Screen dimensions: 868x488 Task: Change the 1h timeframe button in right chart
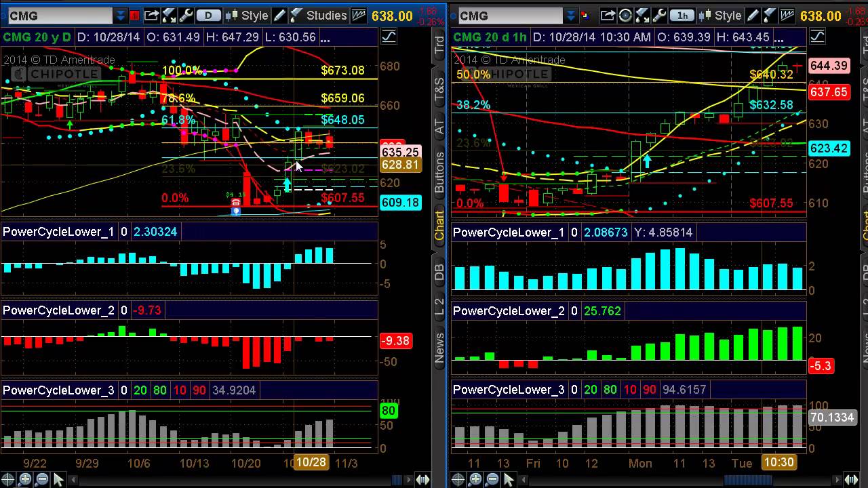point(682,15)
